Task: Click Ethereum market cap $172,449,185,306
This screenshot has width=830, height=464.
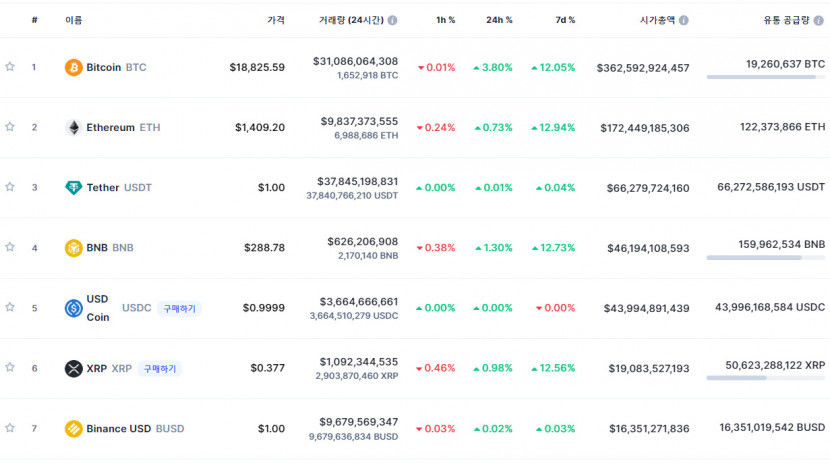Action: point(645,128)
